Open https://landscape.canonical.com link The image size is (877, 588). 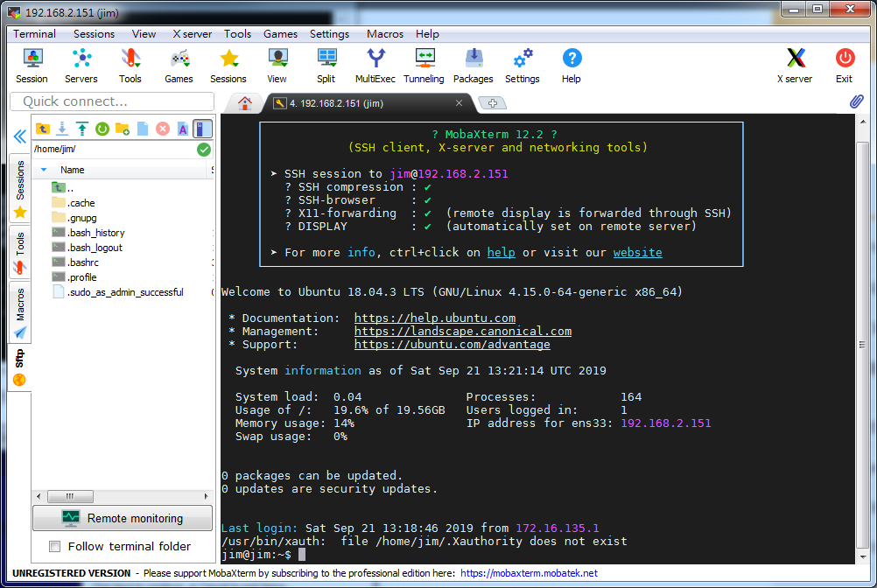(462, 332)
